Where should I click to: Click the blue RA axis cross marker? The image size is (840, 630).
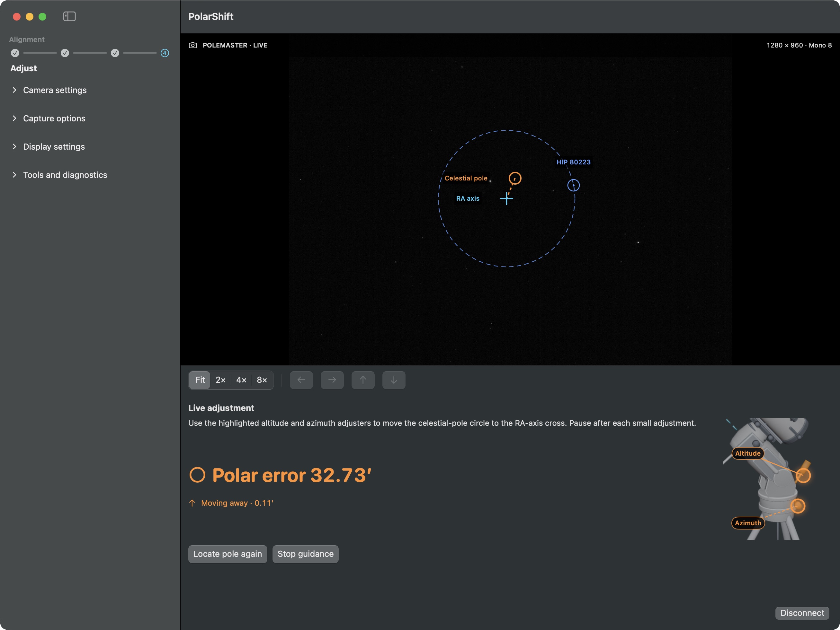click(x=506, y=198)
